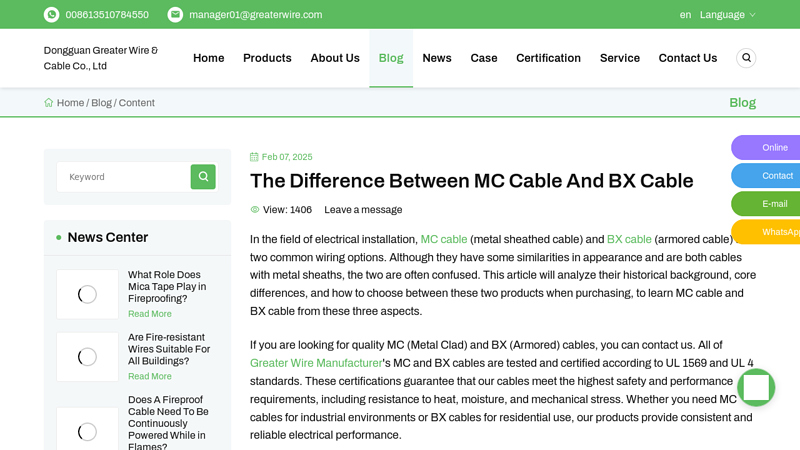Open the Greater Wire Manufacturer link
Image resolution: width=800 pixels, height=450 pixels.
tap(316, 363)
